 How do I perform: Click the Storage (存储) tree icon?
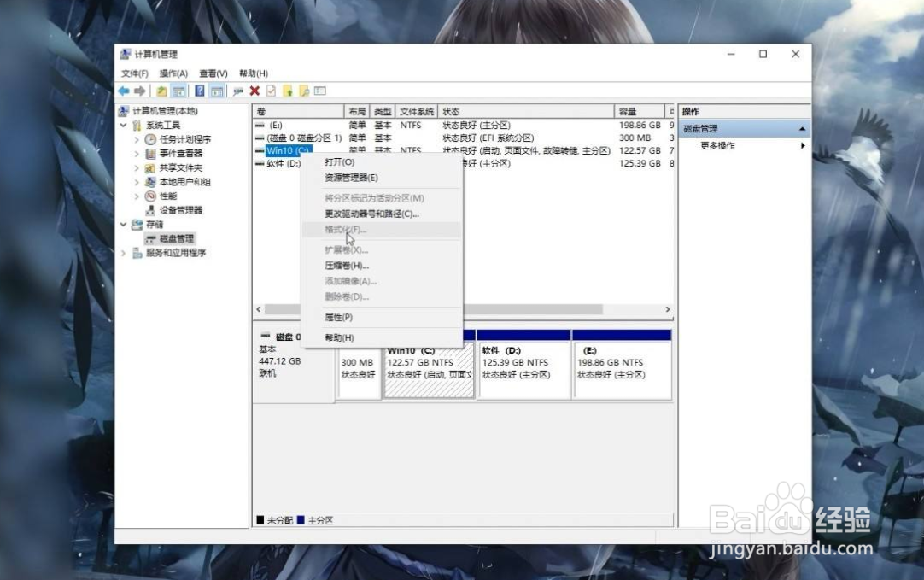pyautogui.click(x=137, y=224)
